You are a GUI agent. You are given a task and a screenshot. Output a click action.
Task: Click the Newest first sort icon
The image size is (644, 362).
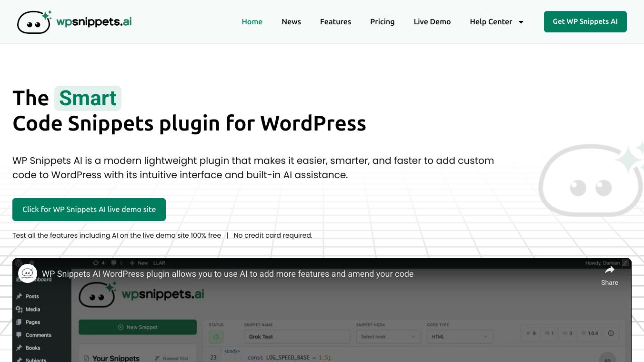(x=156, y=358)
